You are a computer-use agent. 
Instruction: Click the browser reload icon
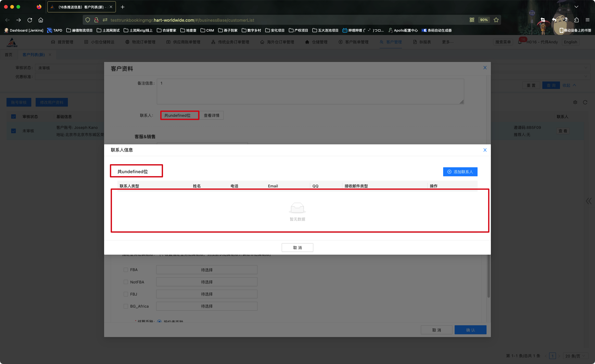pyautogui.click(x=30, y=20)
